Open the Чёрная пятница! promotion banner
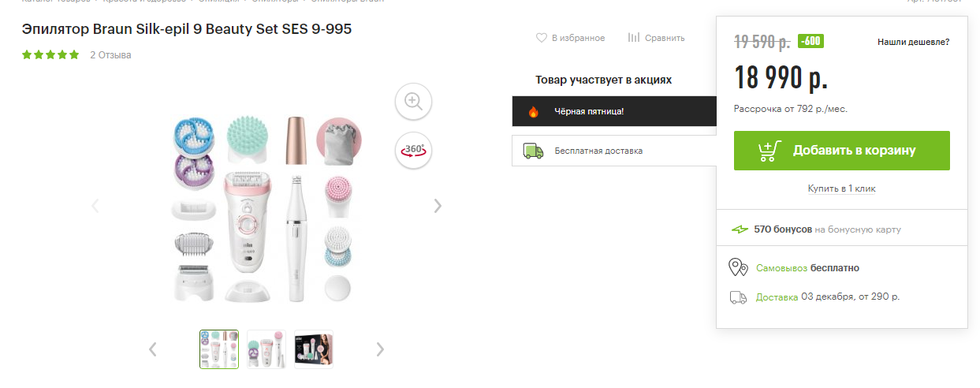Viewport: 980px width, 388px height. pos(614,112)
